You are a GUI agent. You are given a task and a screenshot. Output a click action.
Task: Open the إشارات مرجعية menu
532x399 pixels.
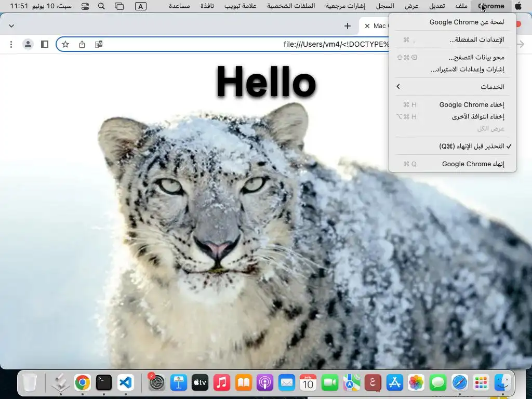pyautogui.click(x=345, y=6)
